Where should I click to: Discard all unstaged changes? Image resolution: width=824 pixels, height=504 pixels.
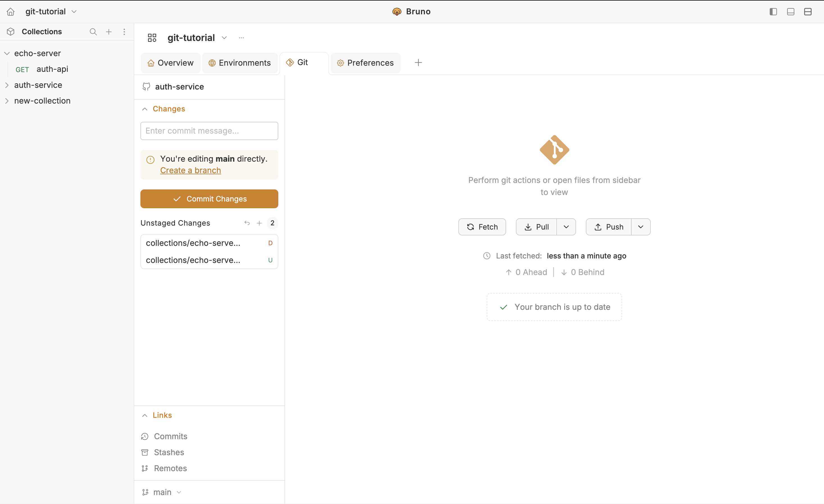(x=247, y=223)
